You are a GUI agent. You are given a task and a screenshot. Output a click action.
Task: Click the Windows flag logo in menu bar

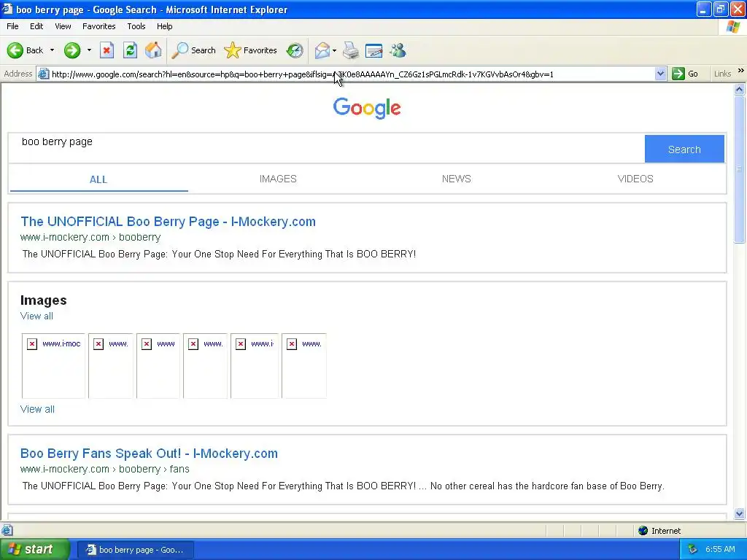[x=733, y=27]
